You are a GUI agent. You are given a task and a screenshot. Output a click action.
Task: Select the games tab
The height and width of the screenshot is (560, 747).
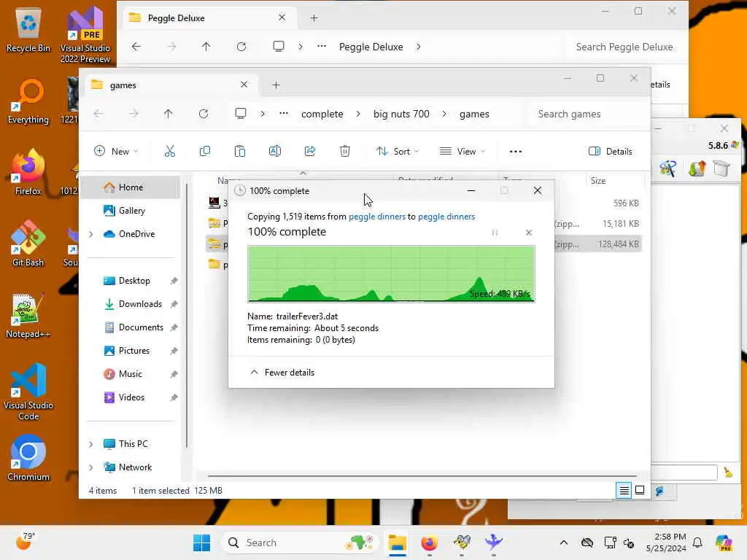170,85
